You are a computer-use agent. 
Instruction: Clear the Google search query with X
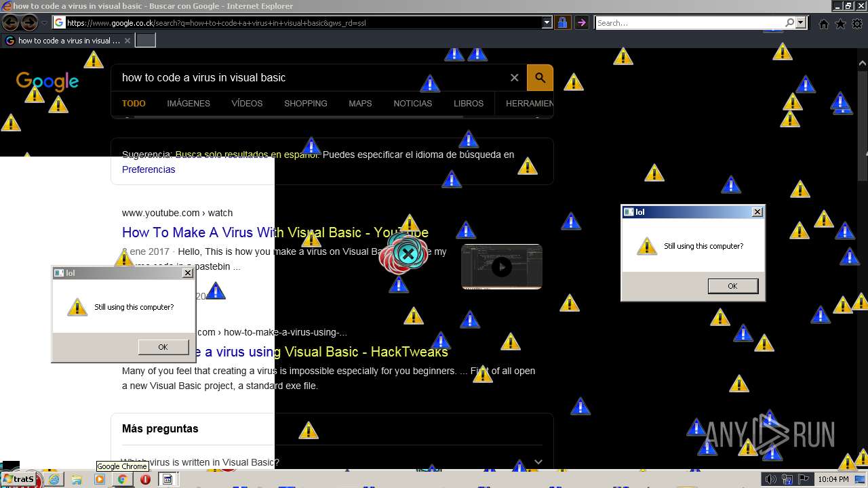pos(514,77)
